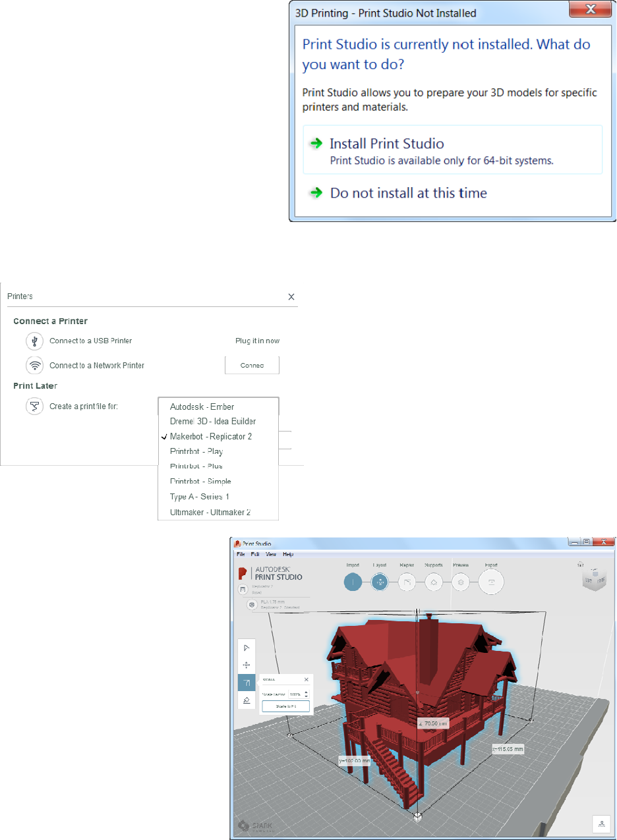Click the 'Plug it in now' text
Image resolution: width=617 pixels, height=840 pixels.
(257, 341)
